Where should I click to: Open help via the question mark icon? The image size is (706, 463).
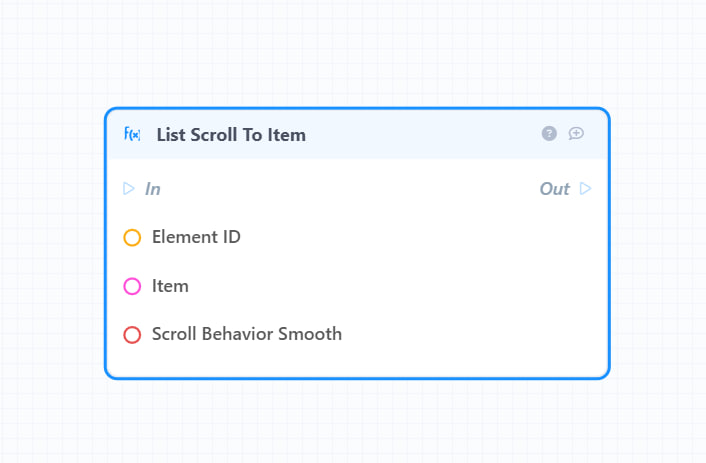pyautogui.click(x=549, y=133)
